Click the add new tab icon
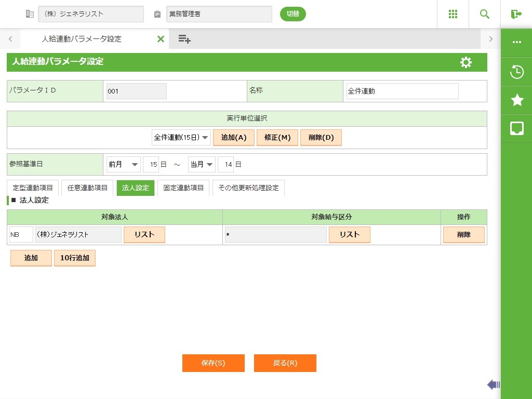 coord(184,39)
